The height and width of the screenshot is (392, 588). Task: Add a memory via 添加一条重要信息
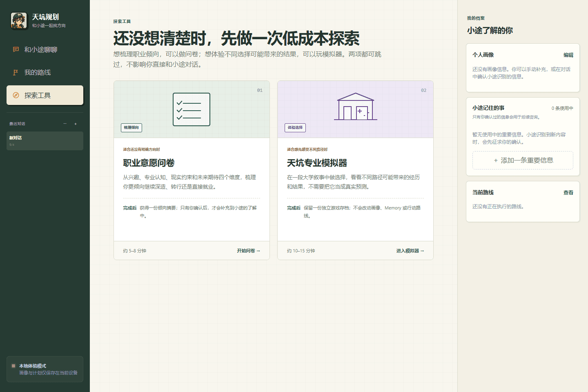(523, 160)
